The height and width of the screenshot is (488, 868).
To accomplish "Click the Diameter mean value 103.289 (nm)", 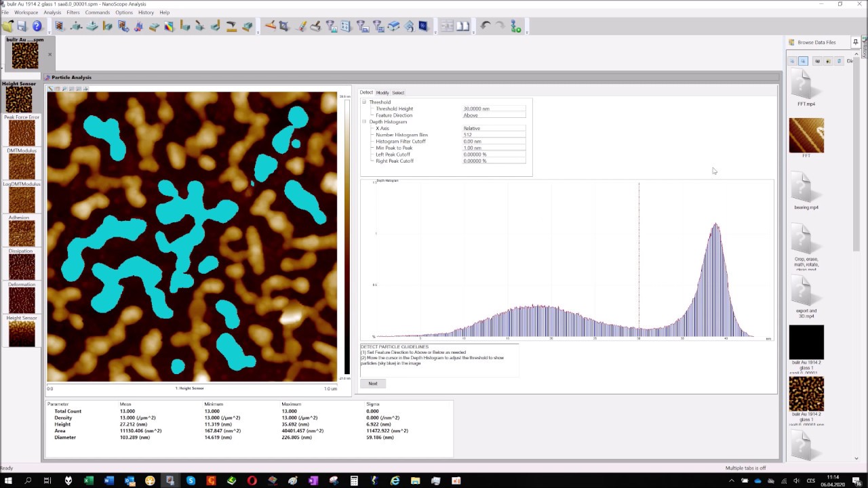I will click(x=135, y=437).
